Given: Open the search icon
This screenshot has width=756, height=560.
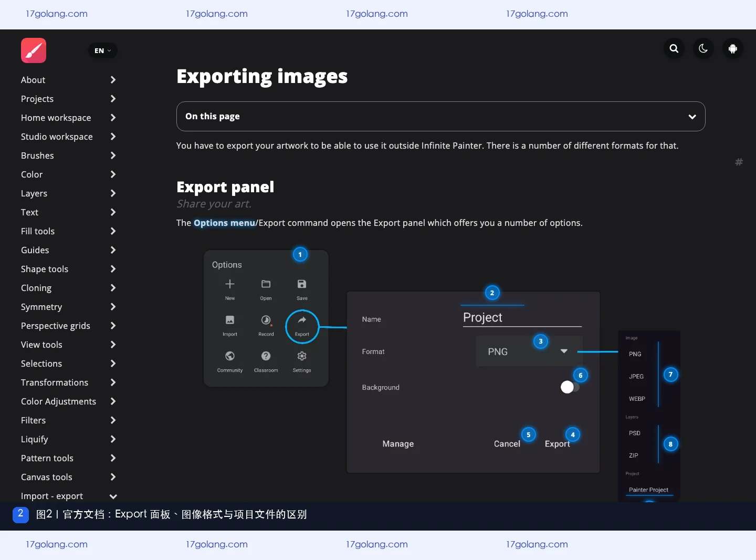Looking at the screenshot, I should pos(674,49).
